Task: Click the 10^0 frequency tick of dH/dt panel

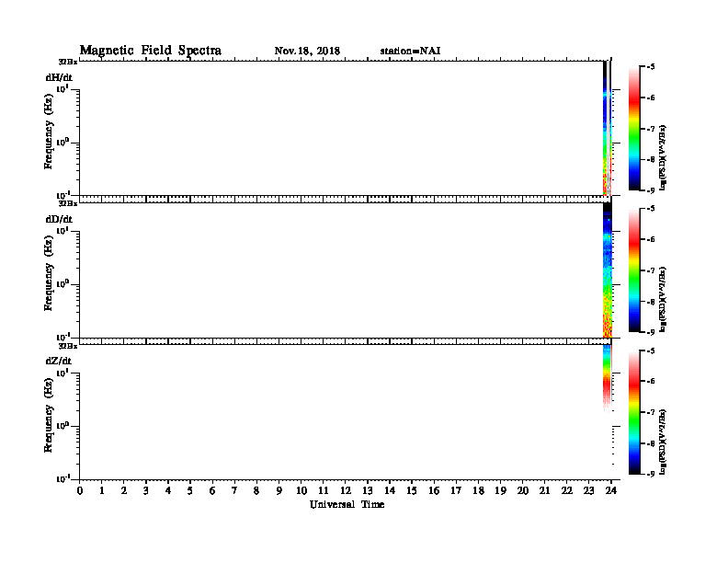Action: pos(63,142)
